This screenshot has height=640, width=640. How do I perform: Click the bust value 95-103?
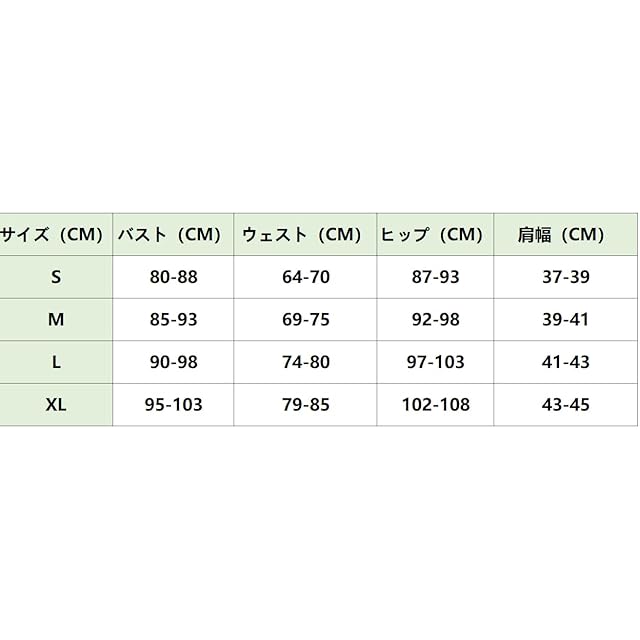click(173, 405)
